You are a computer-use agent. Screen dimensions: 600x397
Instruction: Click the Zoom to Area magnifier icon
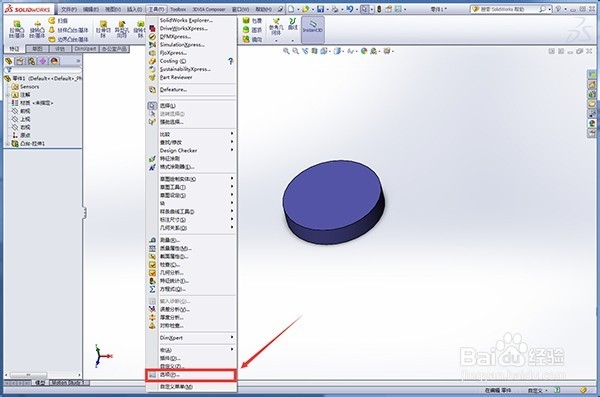(x=295, y=51)
